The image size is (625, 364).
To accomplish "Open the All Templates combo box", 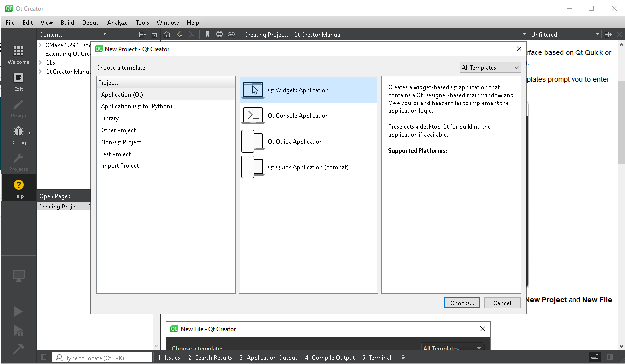I will click(x=490, y=67).
